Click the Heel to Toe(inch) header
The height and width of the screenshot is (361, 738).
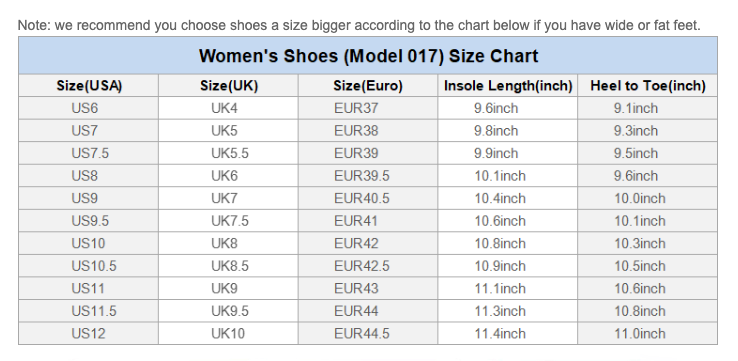click(x=648, y=86)
